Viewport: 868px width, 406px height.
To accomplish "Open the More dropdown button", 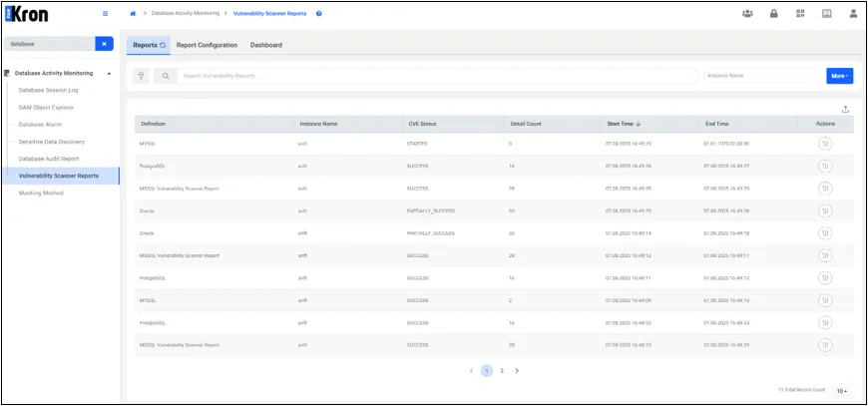I will pos(839,76).
